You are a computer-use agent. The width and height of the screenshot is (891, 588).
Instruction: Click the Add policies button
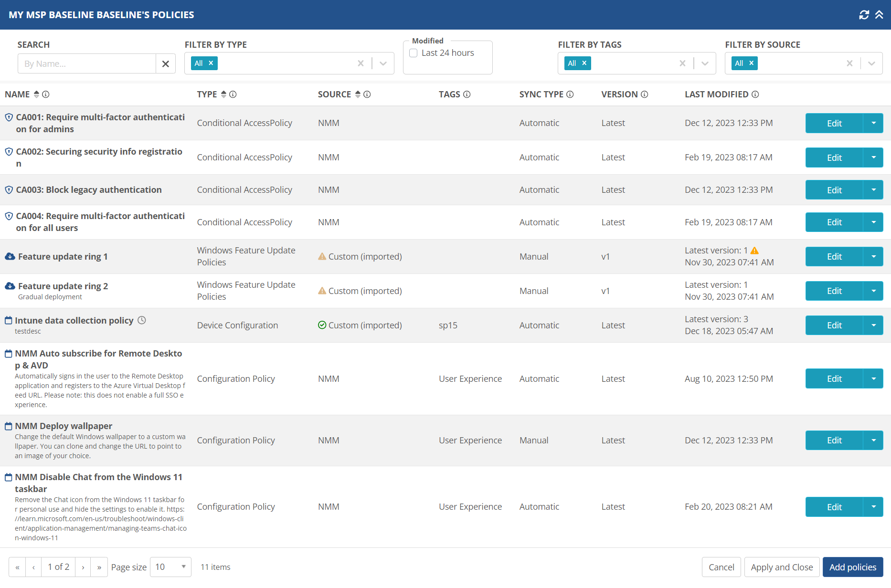(x=852, y=567)
